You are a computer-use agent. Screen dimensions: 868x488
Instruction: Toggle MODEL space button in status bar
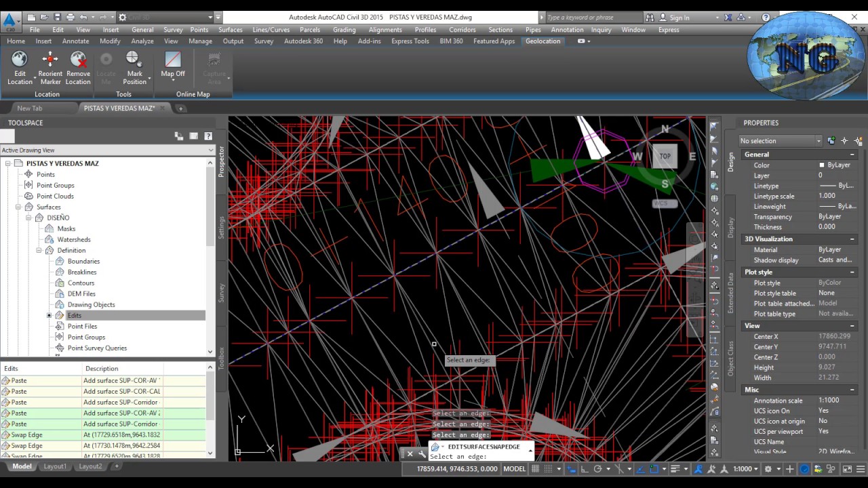tap(515, 469)
